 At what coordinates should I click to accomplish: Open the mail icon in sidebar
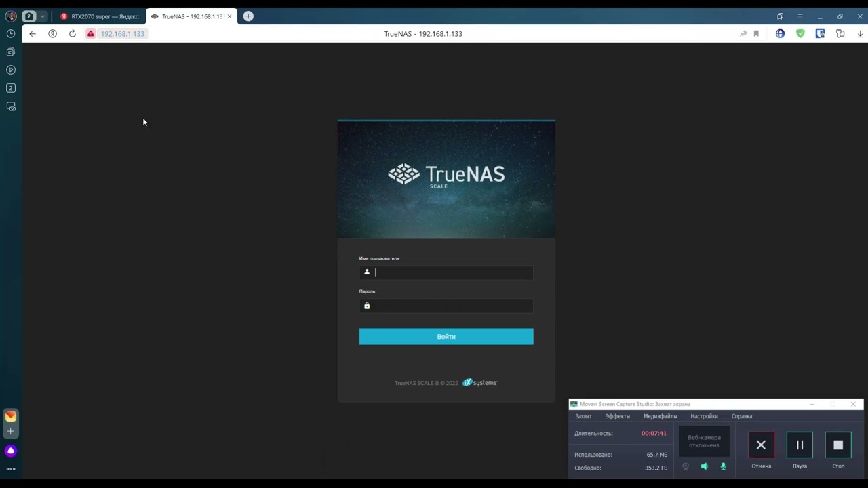point(11,416)
